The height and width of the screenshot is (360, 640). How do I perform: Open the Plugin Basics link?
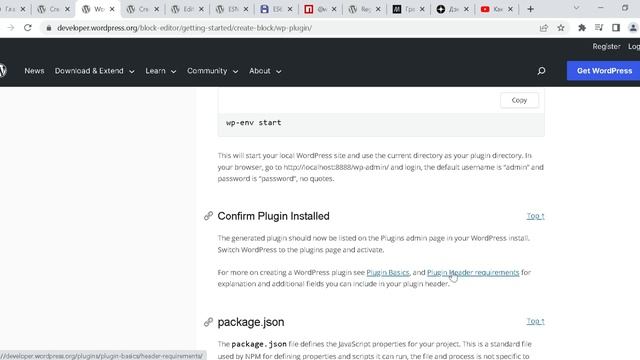[x=388, y=272]
